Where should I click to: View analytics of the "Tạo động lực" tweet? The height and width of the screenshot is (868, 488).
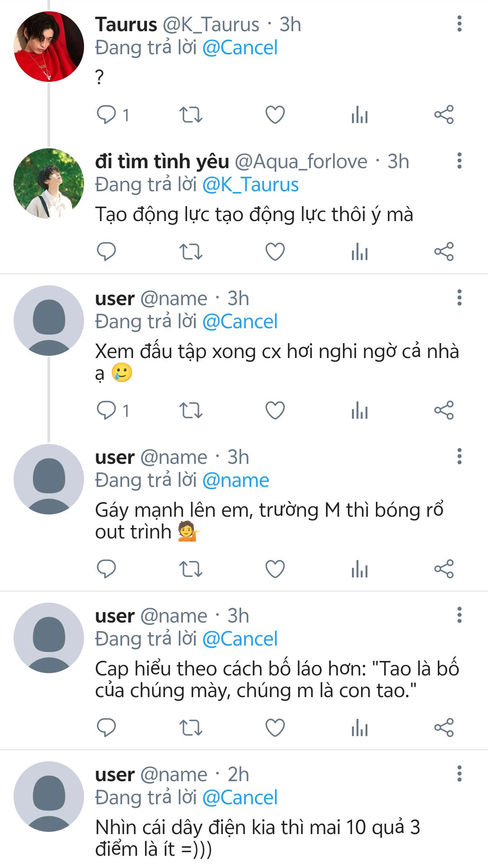(360, 252)
